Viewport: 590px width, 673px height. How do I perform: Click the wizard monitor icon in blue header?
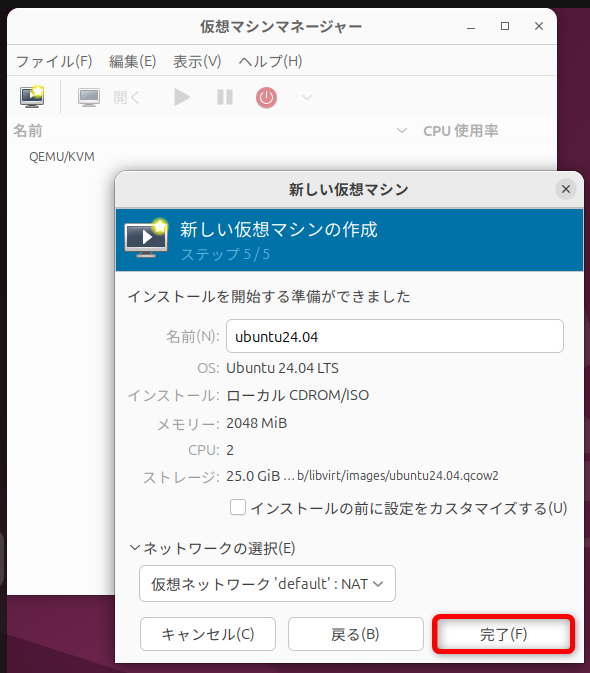coord(147,238)
